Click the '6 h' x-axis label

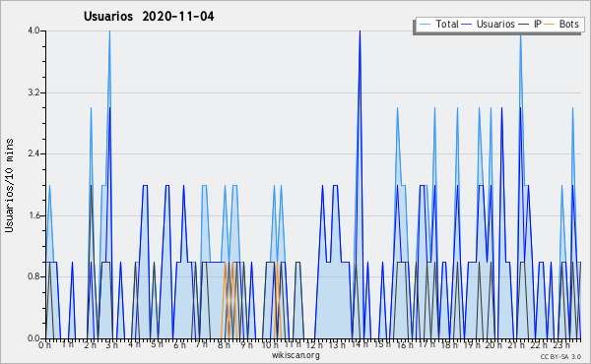(x=179, y=345)
